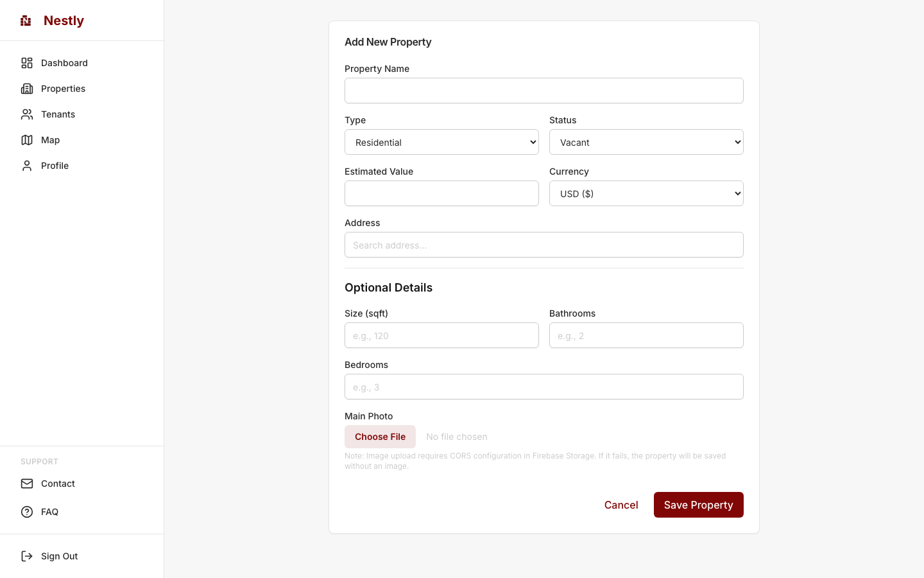Focus the Property Name text field

point(544,91)
